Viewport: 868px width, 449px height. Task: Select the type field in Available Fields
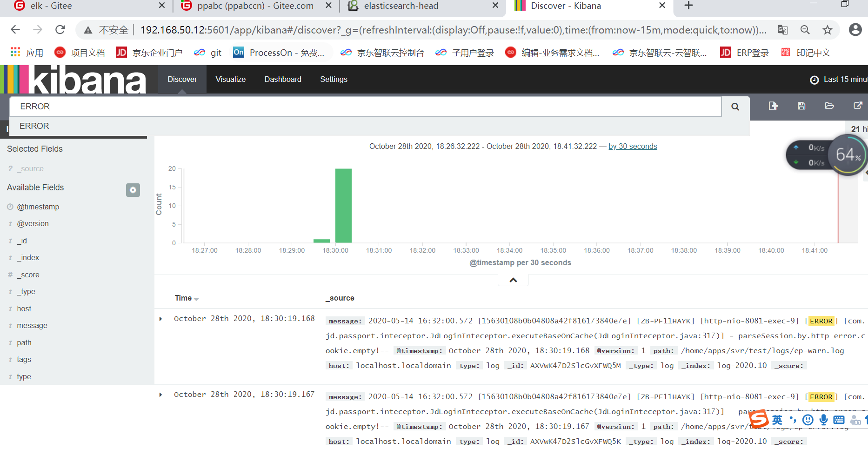point(24,377)
